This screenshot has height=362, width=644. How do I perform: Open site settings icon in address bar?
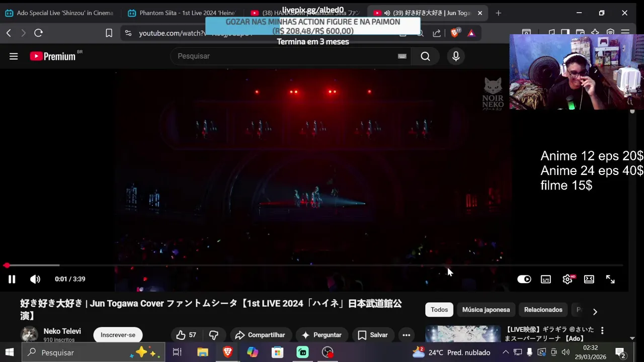pyautogui.click(x=128, y=33)
